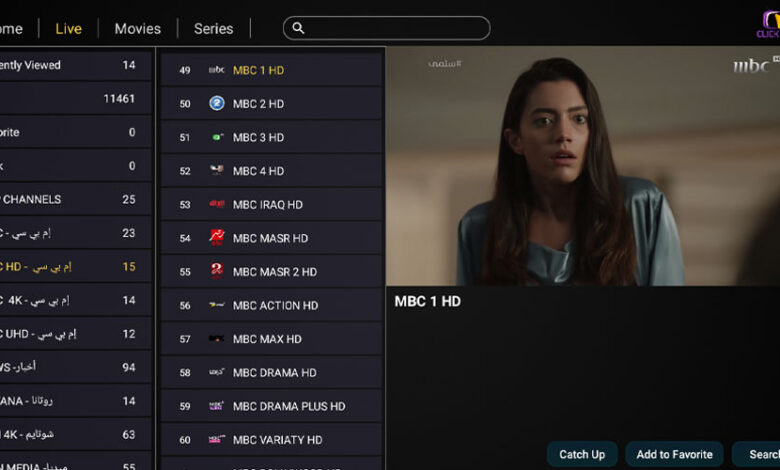This screenshot has width=780, height=470.
Task: Click the search magnifier icon
Action: pyautogui.click(x=298, y=28)
